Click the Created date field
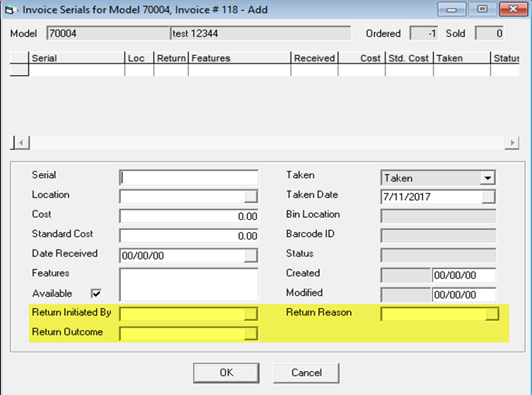 click(x=464, y=275)
